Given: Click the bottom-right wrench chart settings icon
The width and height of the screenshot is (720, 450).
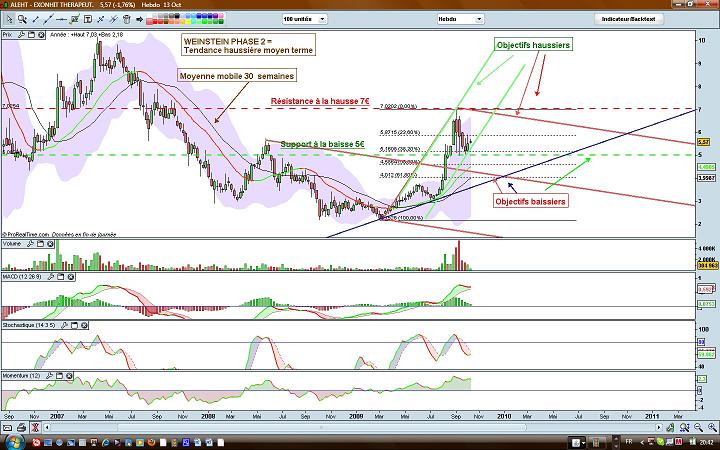Looking at the screenshot, I should pos(670,428).
